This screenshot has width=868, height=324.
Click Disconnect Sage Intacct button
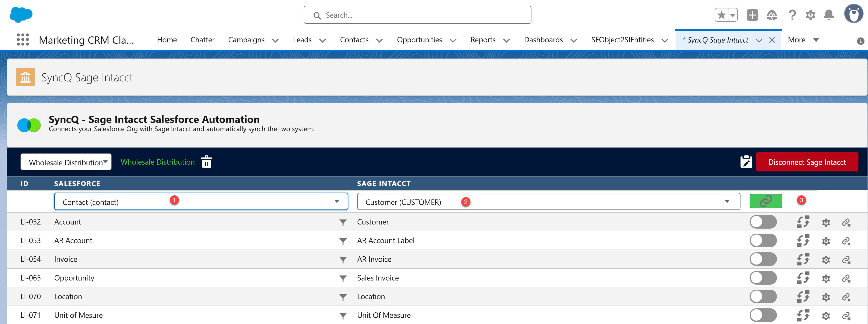807,162
